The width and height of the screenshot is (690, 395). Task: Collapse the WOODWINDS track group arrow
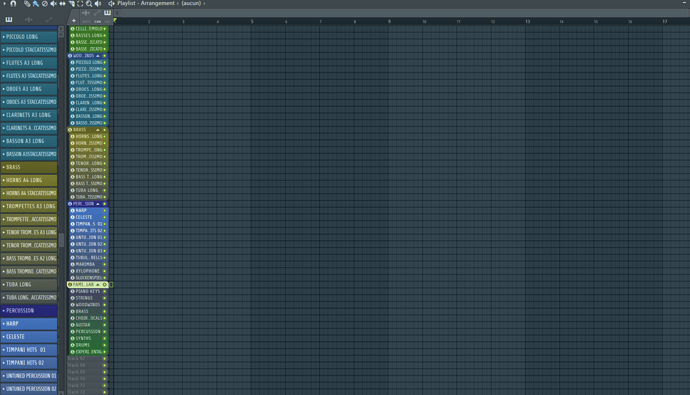click(98, 56)
